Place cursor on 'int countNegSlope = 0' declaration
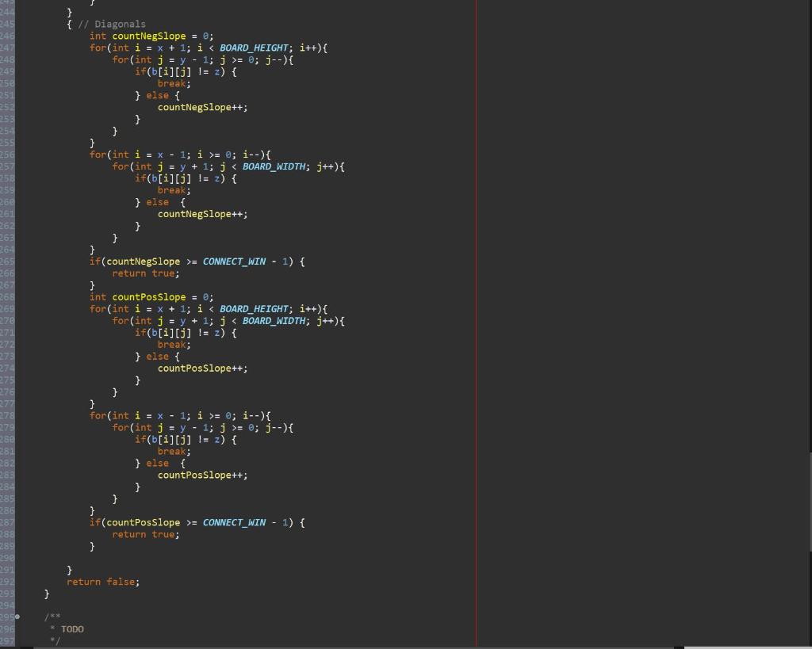Screen dimensions: 812x649 [x=151, y=36]
